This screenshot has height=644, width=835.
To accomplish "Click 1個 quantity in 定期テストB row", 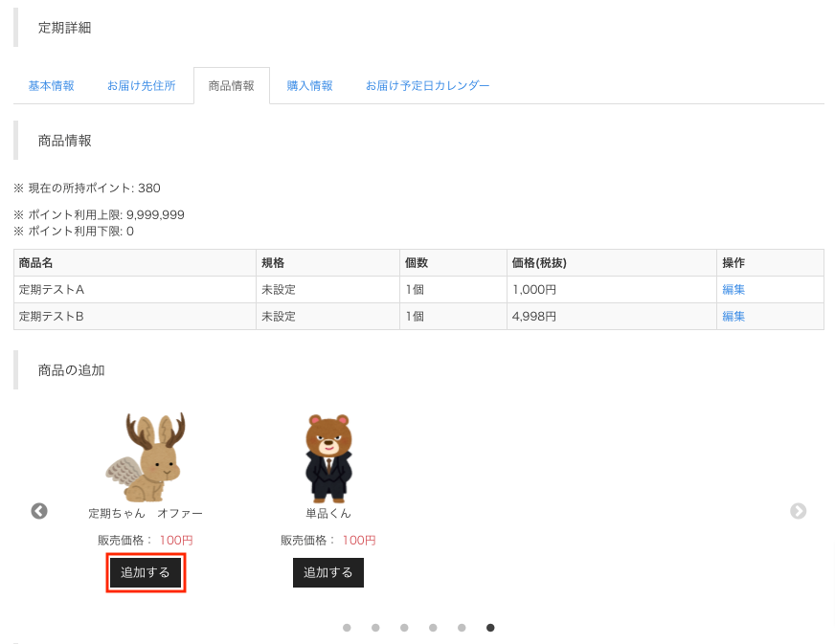I will [x=415, y=316].
